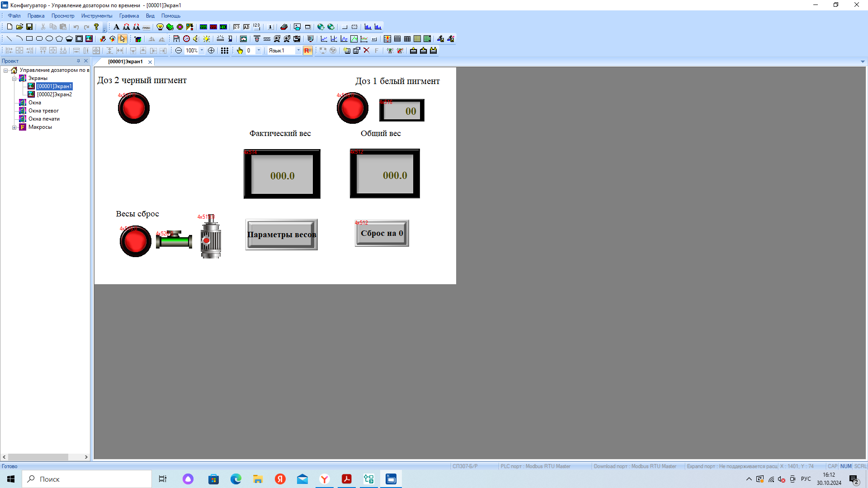Click the Параметры весов button
868x488 pixels.
pos(281,235)
